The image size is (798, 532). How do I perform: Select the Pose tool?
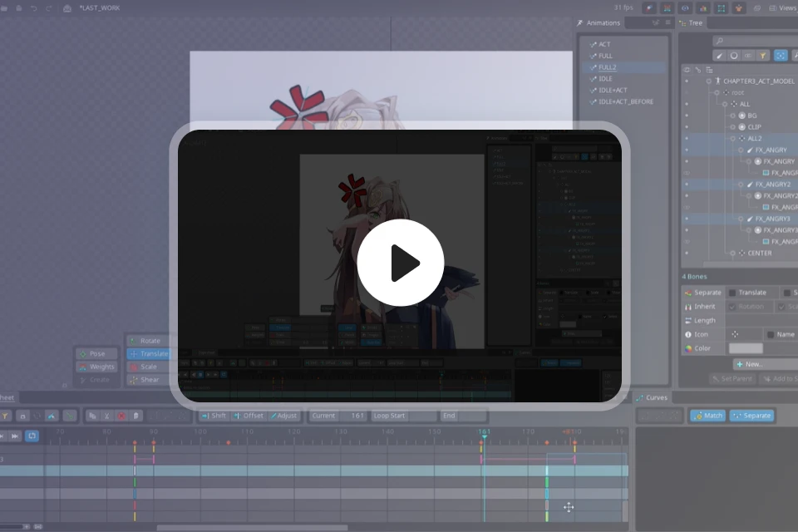click(x=96, y=354)
